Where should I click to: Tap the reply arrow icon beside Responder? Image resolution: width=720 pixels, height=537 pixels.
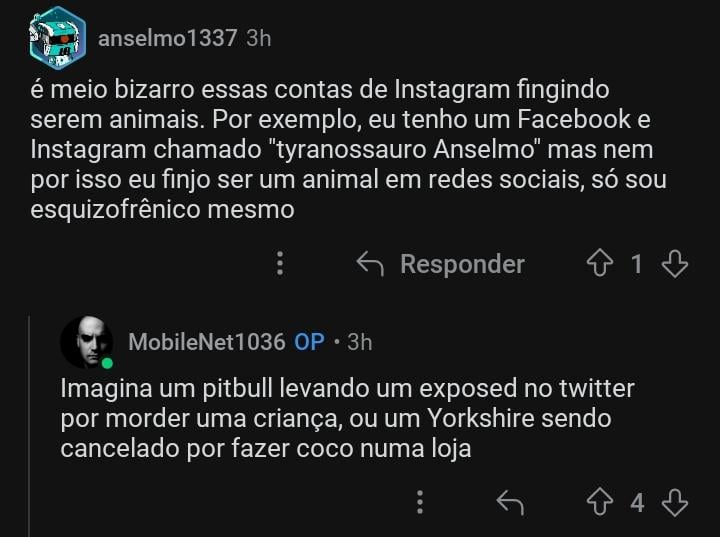370,264
